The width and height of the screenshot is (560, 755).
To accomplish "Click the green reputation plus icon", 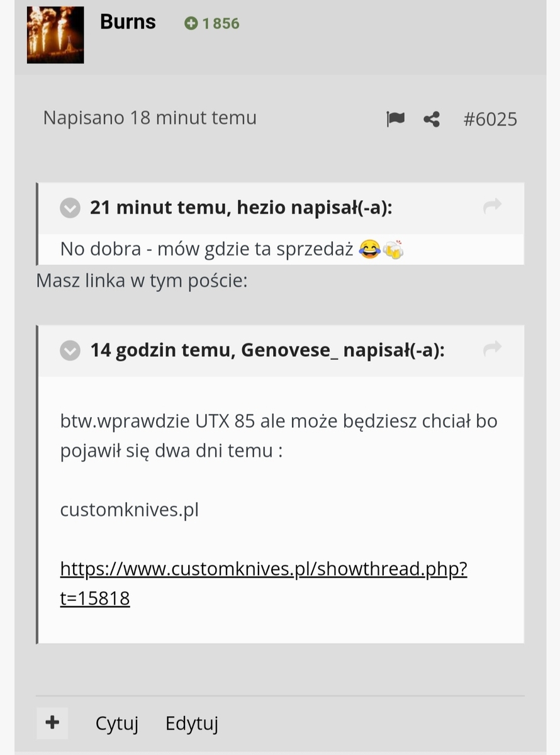I will [x=191, y=24].
